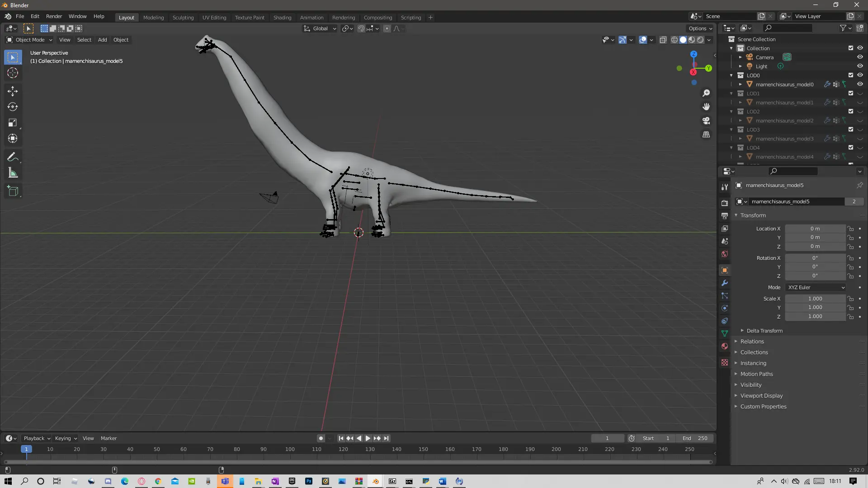Viewport: 868px width, 488px height.
Task: Open the Modifier properties wrench tab
Action: (x=725, y=283)
